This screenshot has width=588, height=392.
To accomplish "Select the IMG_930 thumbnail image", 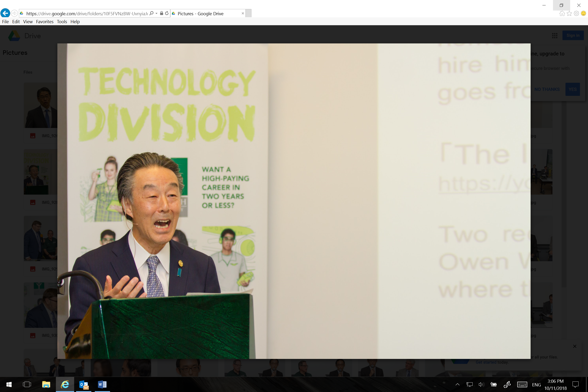I will [x=40, y=305].
